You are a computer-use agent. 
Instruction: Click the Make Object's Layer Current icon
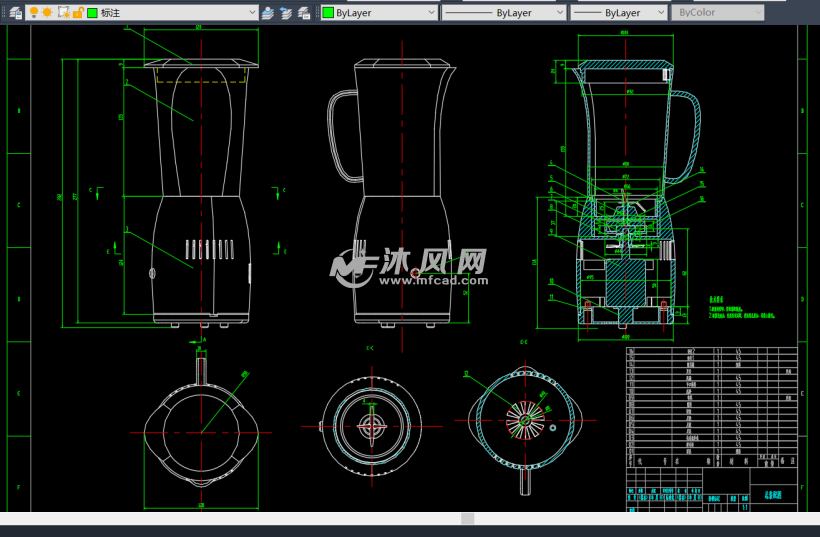point(267,13)
